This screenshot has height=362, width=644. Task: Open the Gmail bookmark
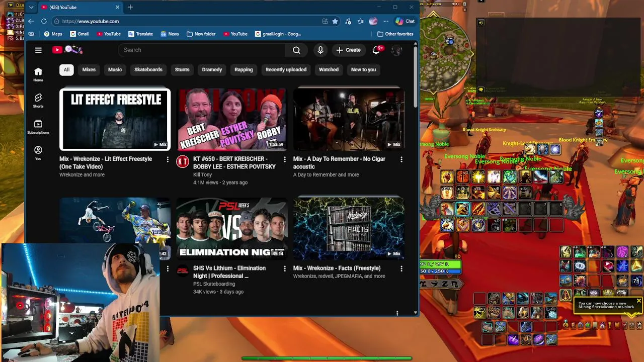click(x=79, y=34)
